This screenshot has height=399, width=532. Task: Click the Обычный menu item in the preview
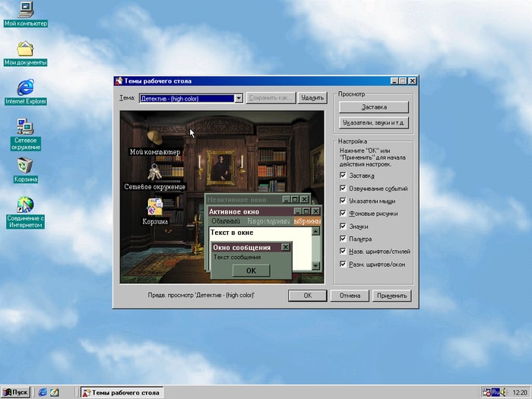[x=226, y=221]
